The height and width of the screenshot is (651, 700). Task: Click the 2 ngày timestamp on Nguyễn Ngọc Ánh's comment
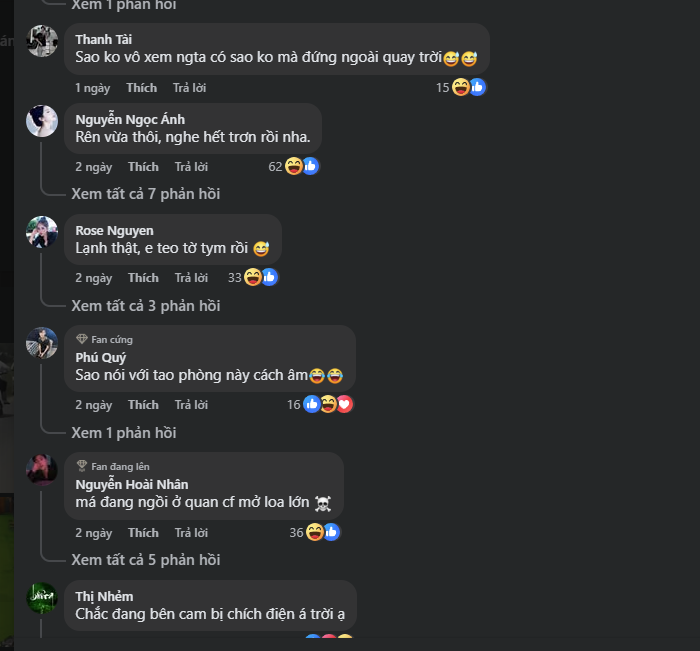coord(93,167)
